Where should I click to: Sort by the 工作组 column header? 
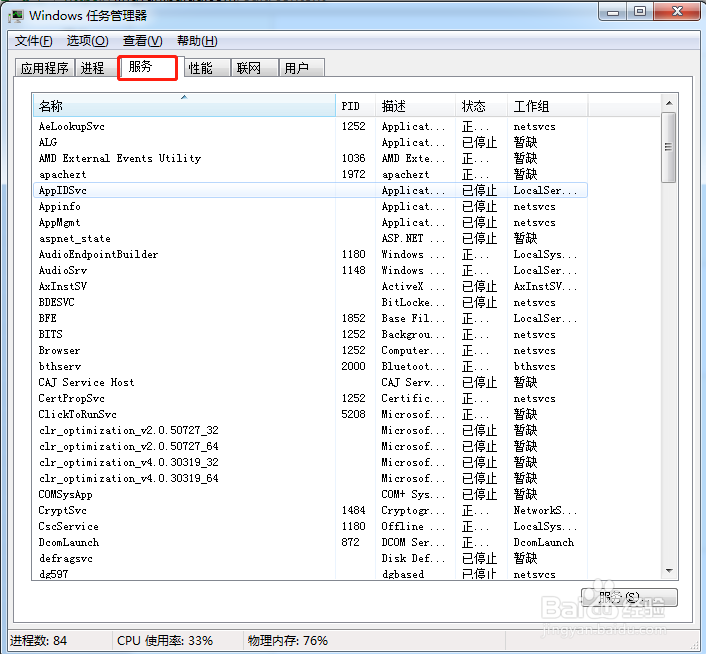point(548,106)
